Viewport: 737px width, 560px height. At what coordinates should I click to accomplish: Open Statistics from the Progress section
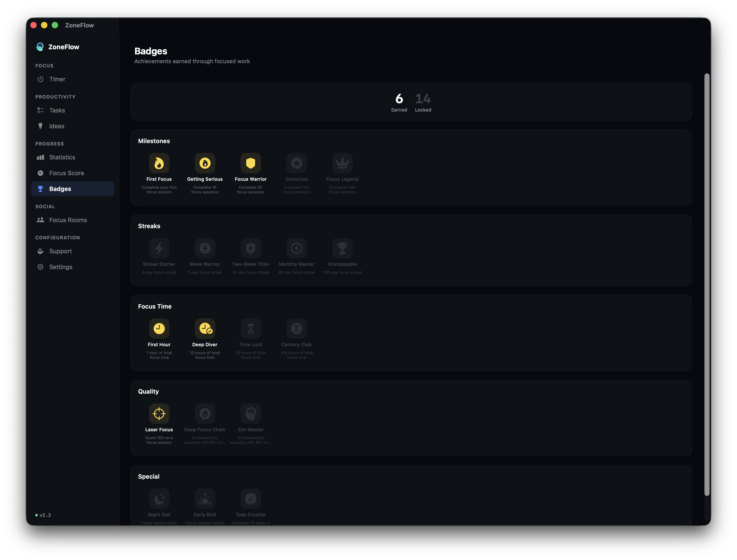coord(62,157)
